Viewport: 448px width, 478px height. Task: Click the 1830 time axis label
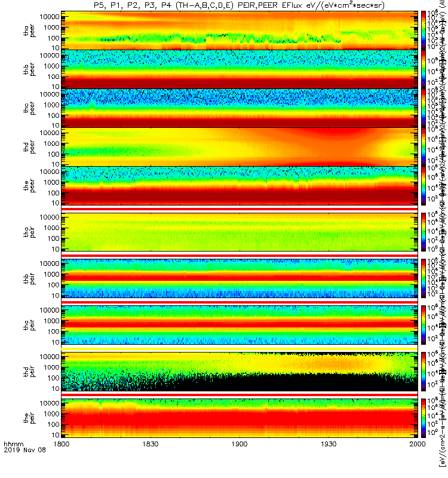tap(151, 444)
